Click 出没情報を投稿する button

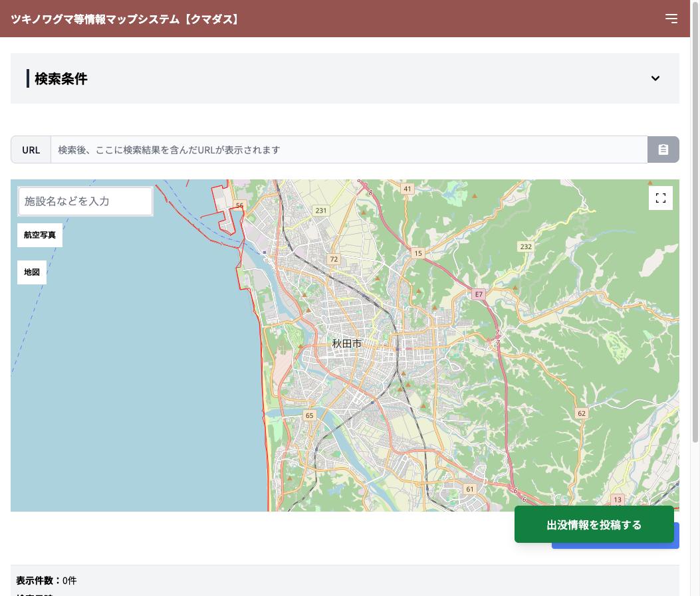tap(594, 525)
